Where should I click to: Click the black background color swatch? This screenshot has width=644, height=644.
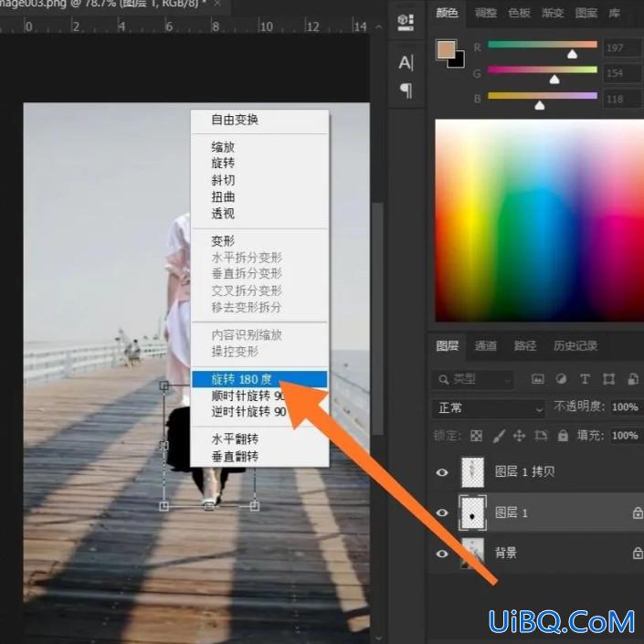click(x=459, y=61)
